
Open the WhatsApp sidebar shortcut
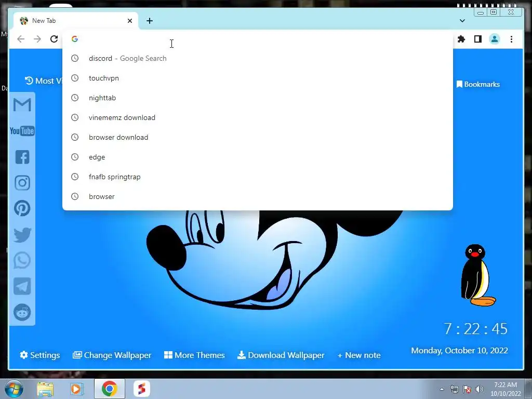click(x=22, y=260)
